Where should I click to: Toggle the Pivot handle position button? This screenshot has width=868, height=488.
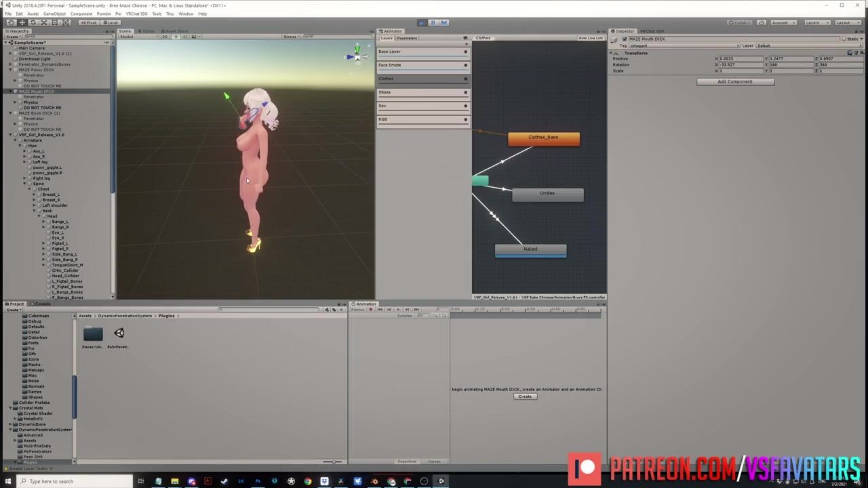pos(89,22)
